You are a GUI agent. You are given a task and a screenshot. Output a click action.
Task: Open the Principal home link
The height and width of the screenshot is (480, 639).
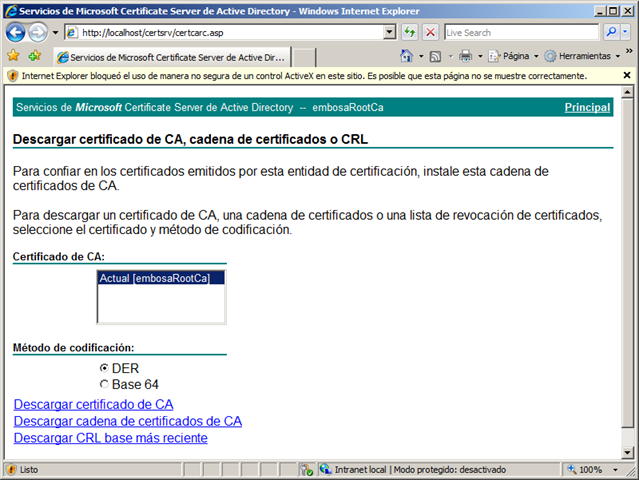click(587, 107)
